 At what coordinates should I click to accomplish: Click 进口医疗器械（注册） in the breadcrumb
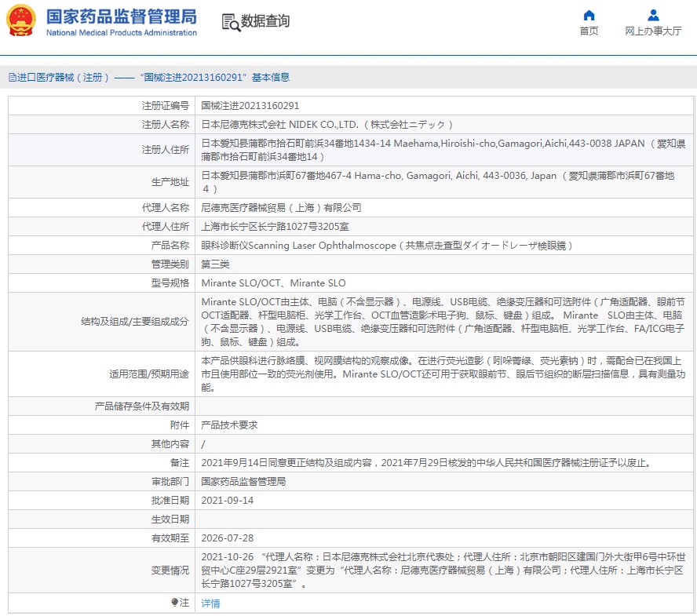click(x=64, y=77)
